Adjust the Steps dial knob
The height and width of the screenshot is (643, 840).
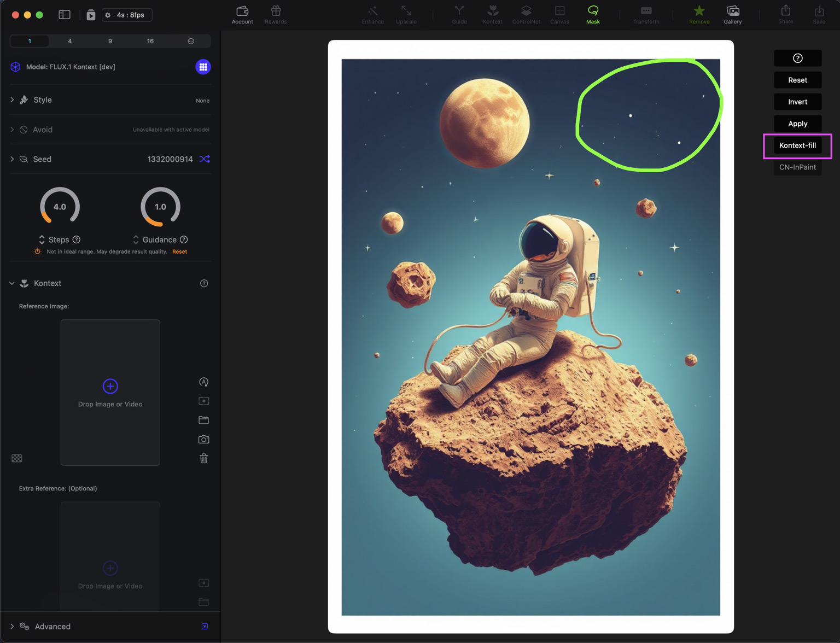coord(60,207)
